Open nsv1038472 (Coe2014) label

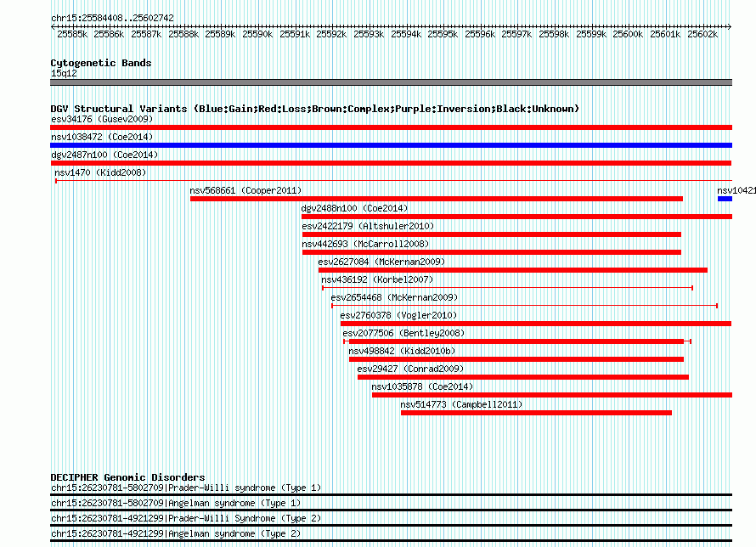(x=102, y=137)
